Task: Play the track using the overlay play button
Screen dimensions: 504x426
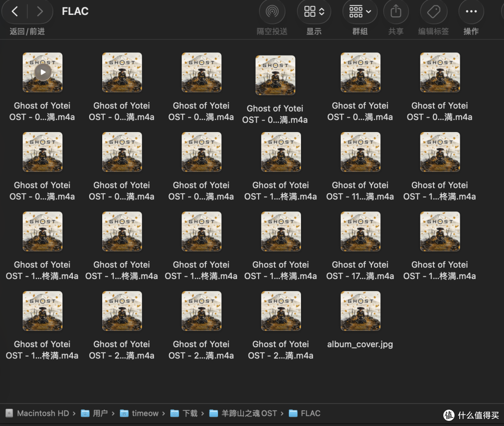Action: (43, 72)
